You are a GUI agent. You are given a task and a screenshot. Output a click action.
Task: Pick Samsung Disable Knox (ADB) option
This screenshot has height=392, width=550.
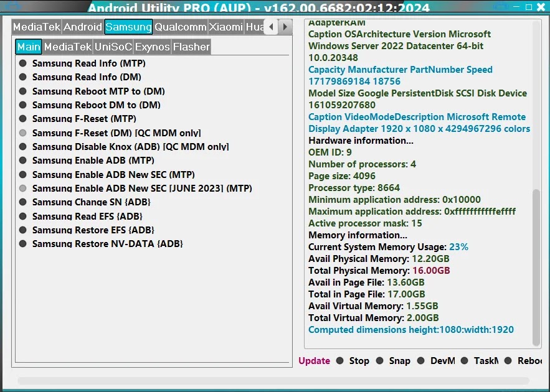coord(124,147)
